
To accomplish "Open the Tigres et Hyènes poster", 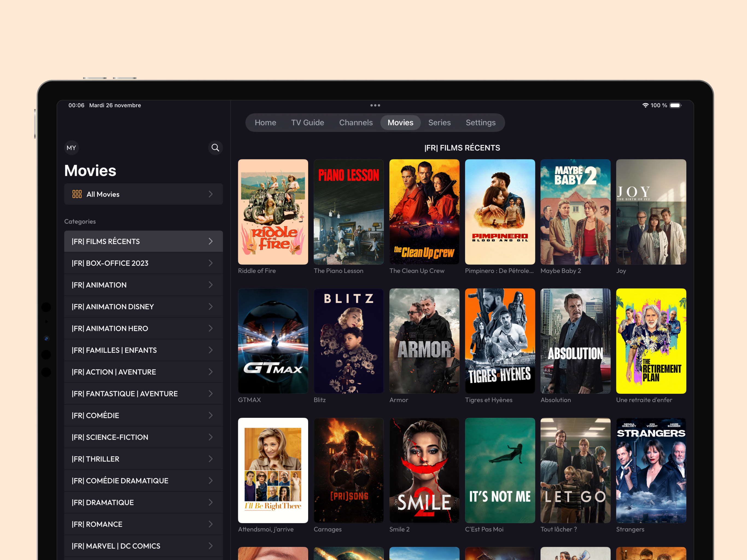I will [500, 341].
